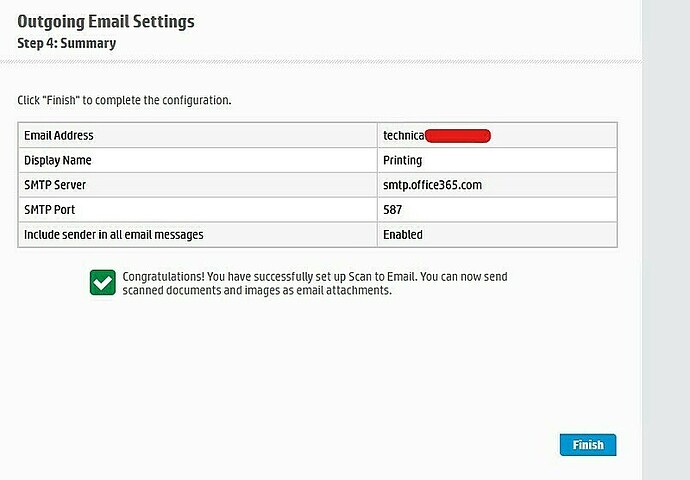This screenshot has width=690, height=480.
Task: Click the Finish button
Action: click(x=588, y=444)
